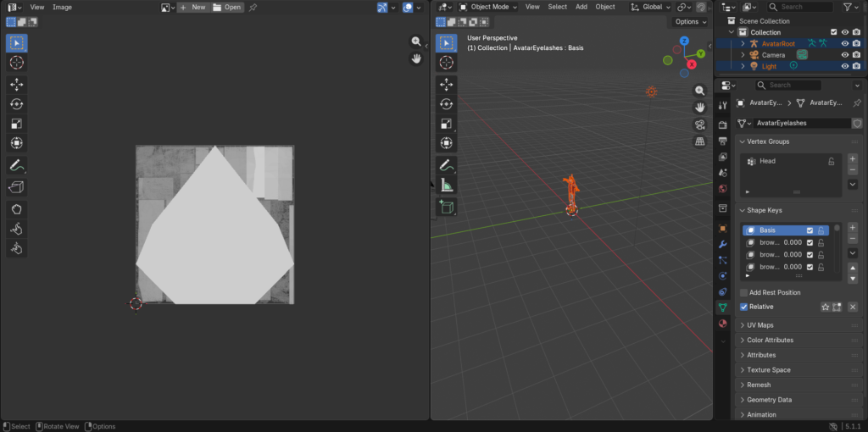Open the Image menu in image editor

click(62, 7)
